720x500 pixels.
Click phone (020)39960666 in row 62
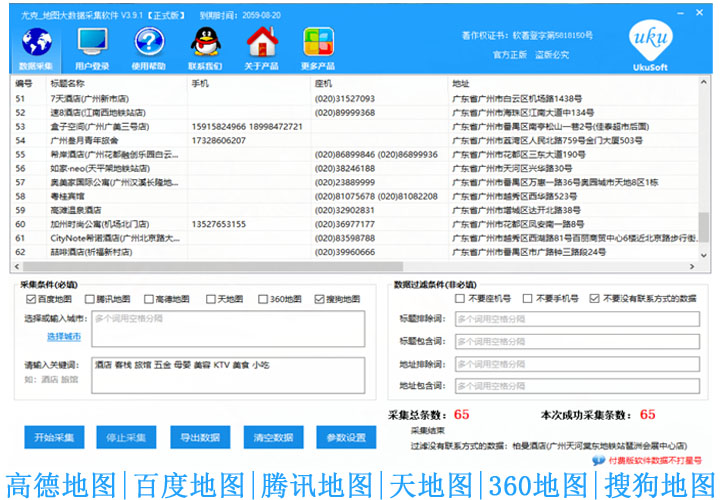point(345,252)
